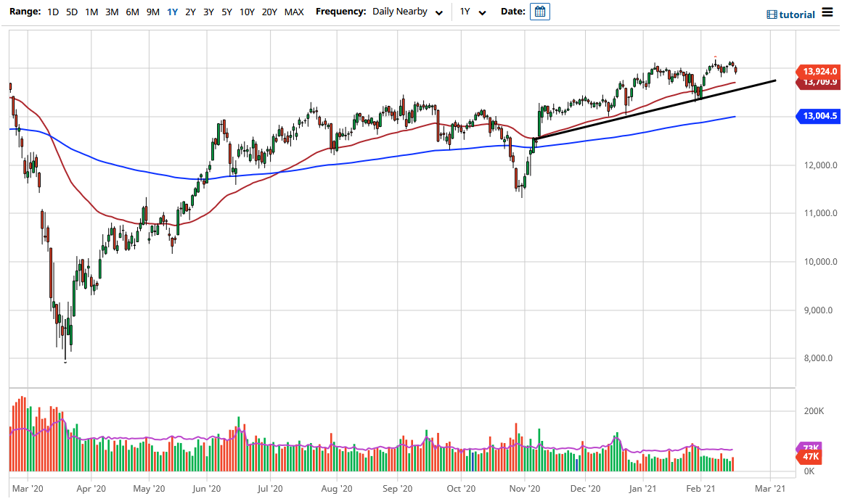Open the Daily Nearby frequency dropdown
Viewport: 842px width, 504px height.
coord(403,12)
